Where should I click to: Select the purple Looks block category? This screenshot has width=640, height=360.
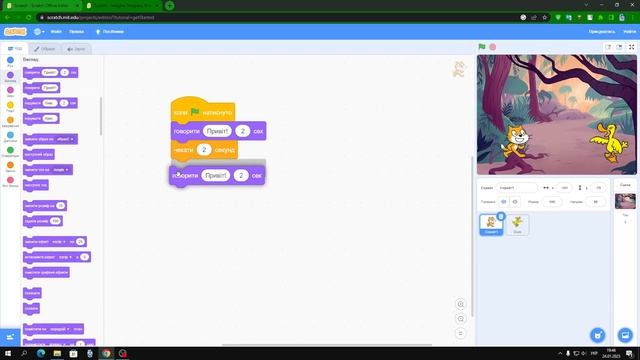[x=10, y=77]
